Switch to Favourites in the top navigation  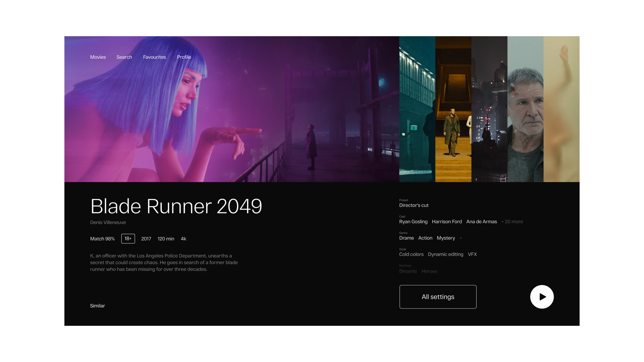click(x=154, y=57)
